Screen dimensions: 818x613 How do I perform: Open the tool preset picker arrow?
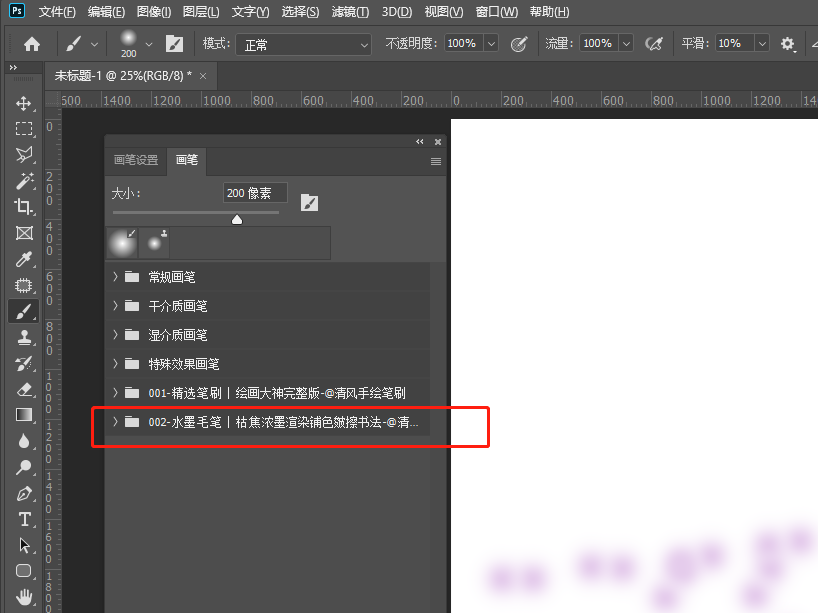(x=94, y=45)
